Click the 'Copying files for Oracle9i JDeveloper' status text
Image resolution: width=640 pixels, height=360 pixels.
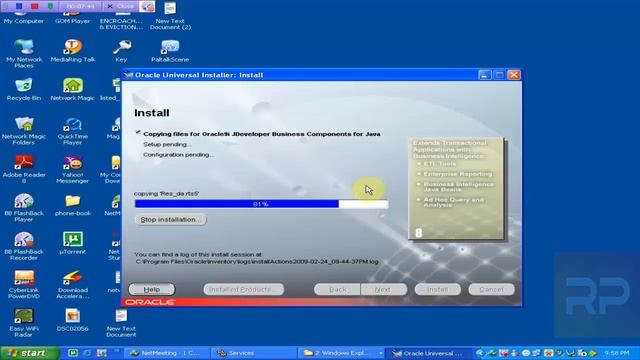tap(262, 134)
